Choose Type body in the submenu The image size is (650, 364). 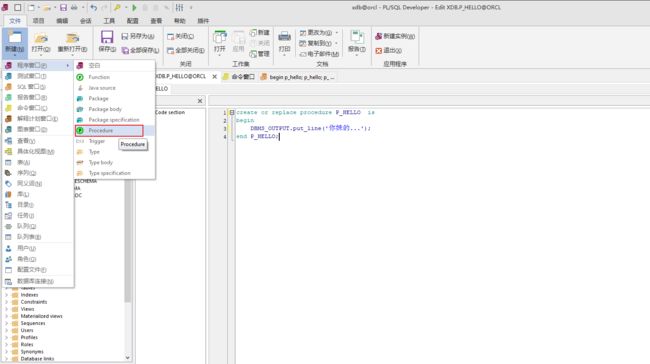[x=115, y=163]
